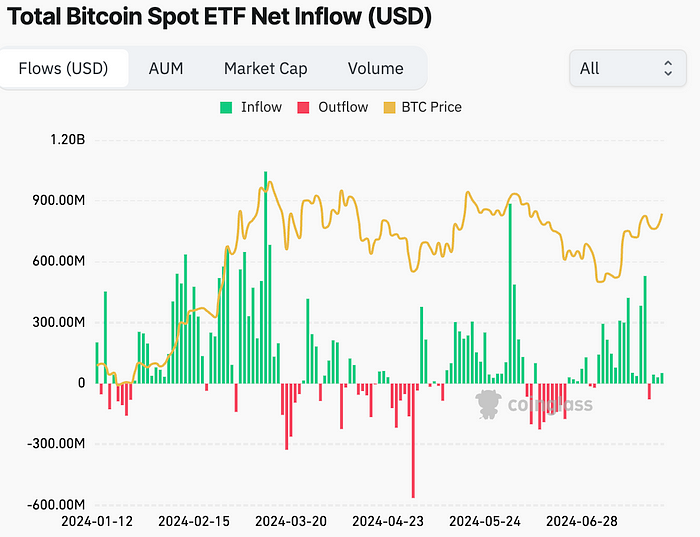Switch to the AUM tab
The image size is (700, 537).
tap(166, 69)
